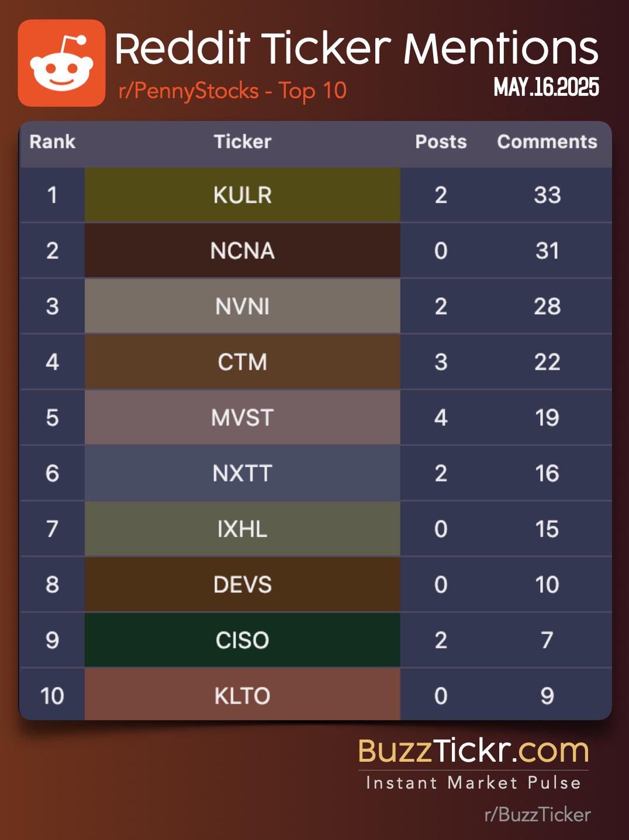Click the MAY.16.2025 date label

pyautogui.click(x=547, y=87)
